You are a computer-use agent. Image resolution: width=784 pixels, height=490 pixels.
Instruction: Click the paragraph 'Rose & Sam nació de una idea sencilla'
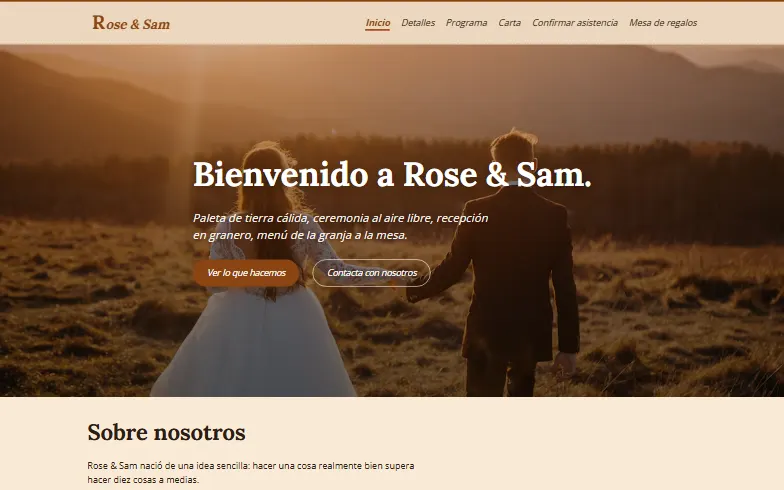coord(251,472)
